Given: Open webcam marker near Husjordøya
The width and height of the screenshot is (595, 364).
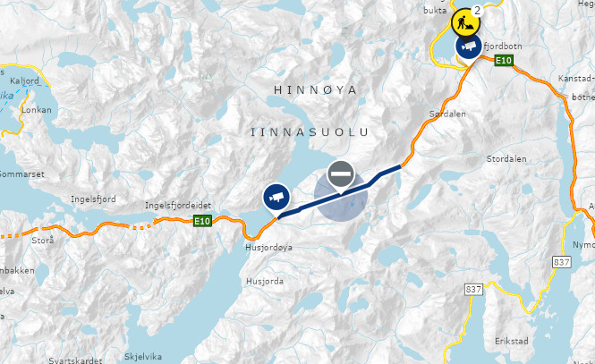Looking at the screenshot, I should (276, 198).
